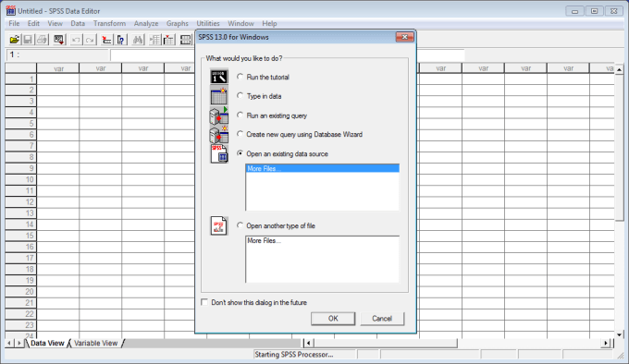Choose the Type in data radio button
Viewport: 629px width, 364px height.
(x=240, y=96)
